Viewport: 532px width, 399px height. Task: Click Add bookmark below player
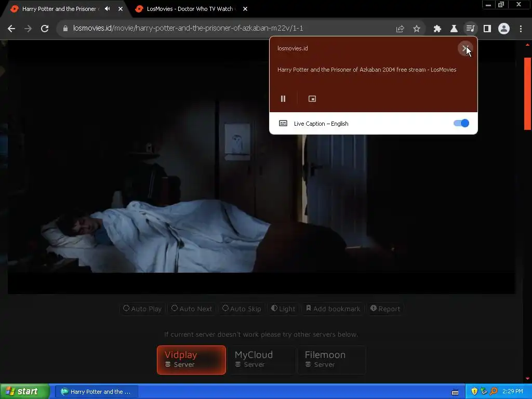tap(333, 309)
